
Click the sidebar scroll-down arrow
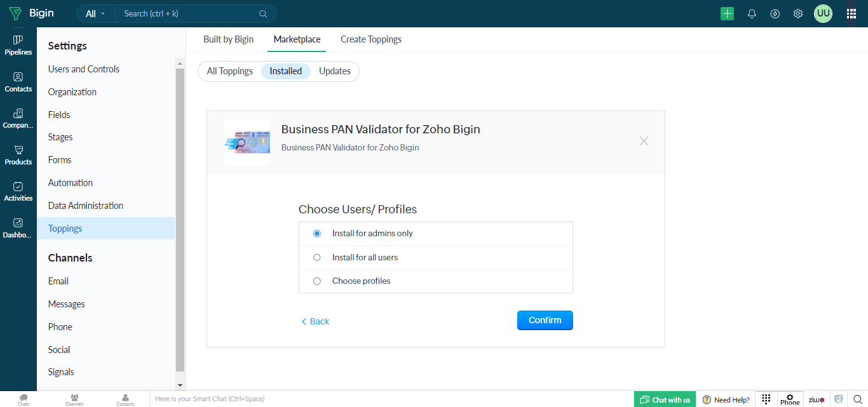coord(180,385)
